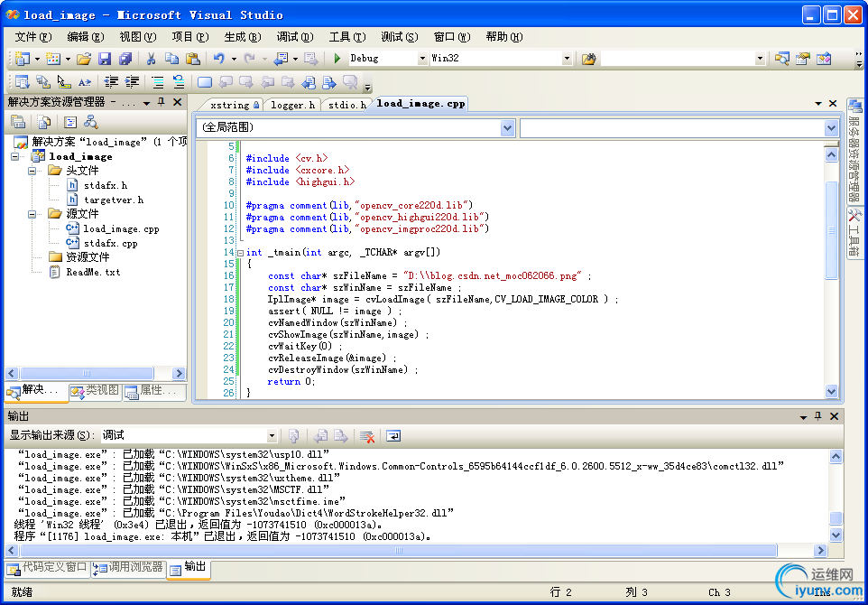
Task: Click the Copy toolbar icon
Action: (x=171, y=58)
